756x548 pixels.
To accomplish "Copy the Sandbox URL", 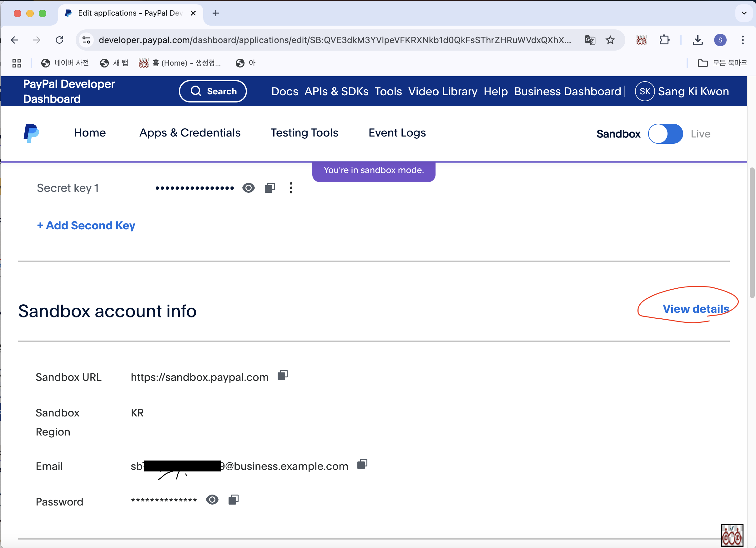I will [283, 375].
